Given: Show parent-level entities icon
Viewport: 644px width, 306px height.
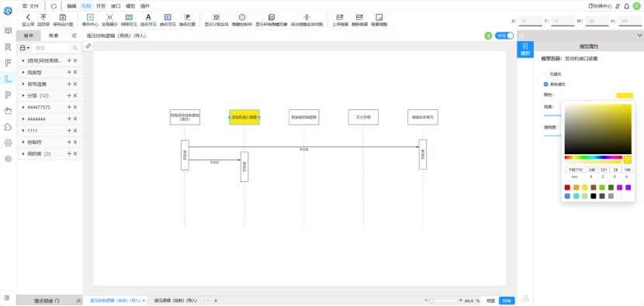Looking at the screenshot, I should 216,17.
